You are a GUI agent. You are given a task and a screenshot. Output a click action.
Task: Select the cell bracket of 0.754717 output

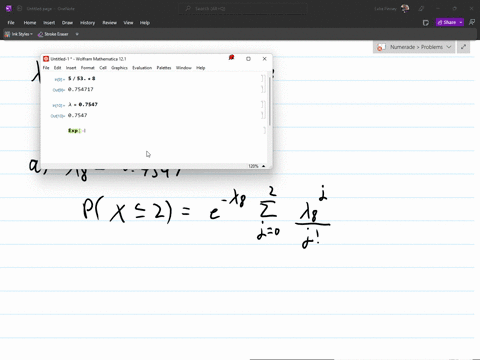point(262,89)
